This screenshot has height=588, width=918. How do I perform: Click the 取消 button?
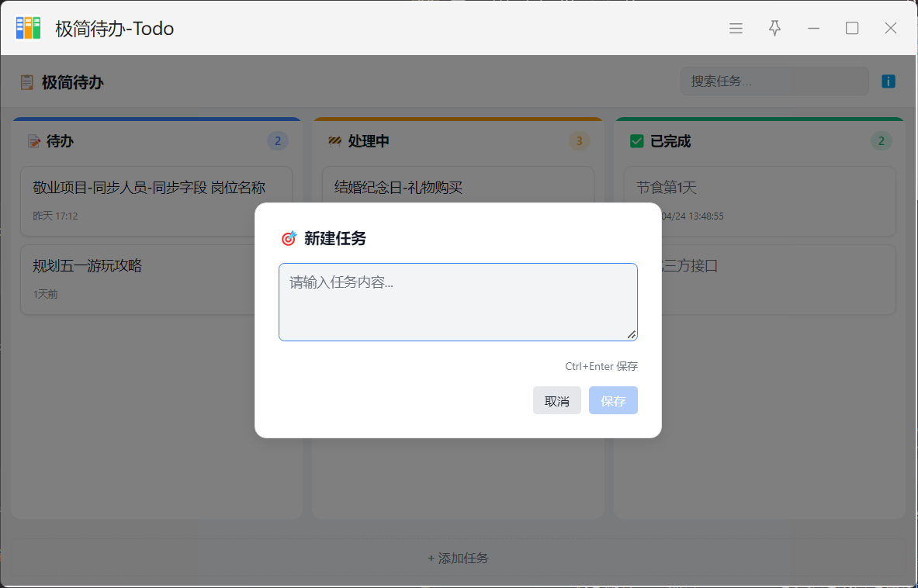[x=556, y=401]
